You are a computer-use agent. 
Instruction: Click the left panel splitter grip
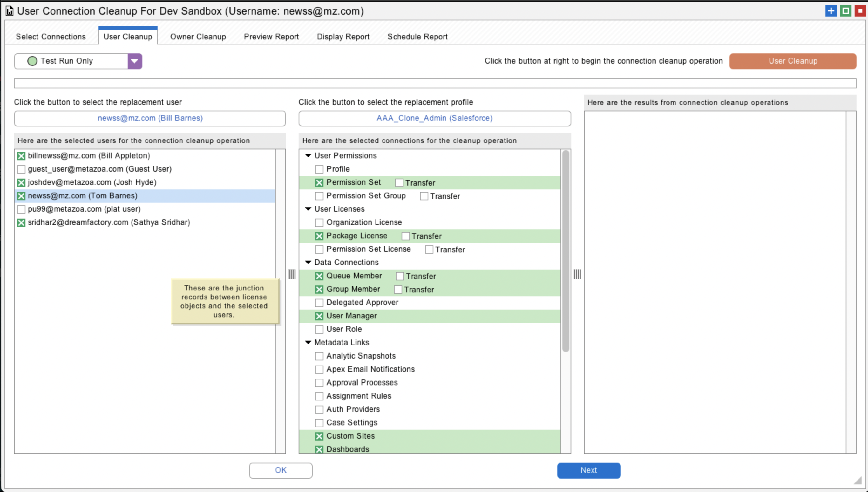click(x=292, y=274)
